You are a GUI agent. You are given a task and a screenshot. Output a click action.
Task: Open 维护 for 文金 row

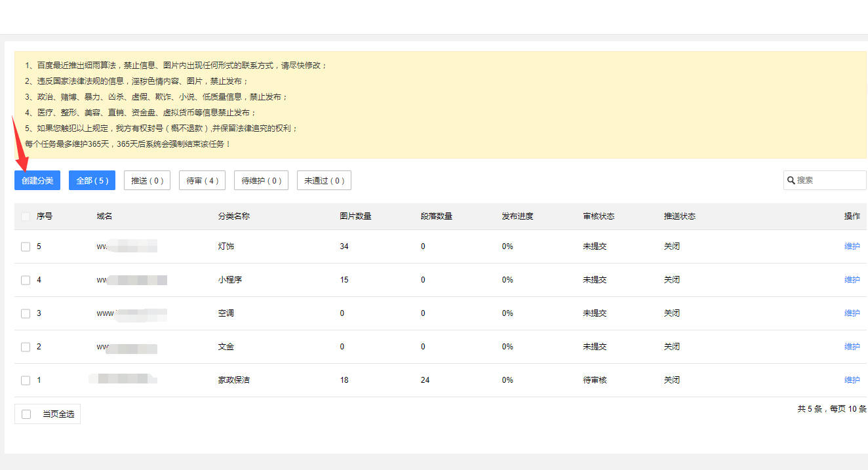coord(852,347)
